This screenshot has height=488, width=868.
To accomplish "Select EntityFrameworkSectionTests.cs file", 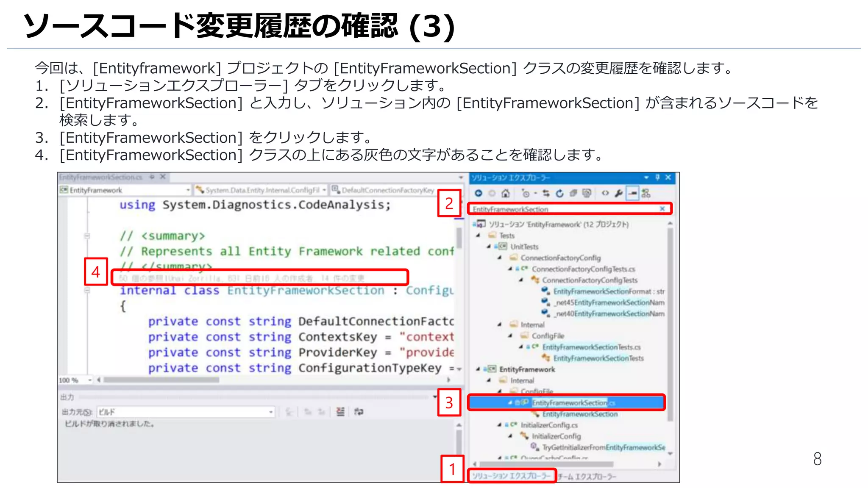I will click(591, 347).
